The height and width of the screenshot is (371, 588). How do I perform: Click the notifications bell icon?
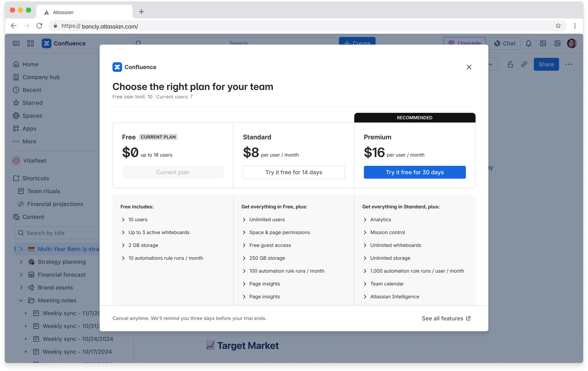point(528,43)
